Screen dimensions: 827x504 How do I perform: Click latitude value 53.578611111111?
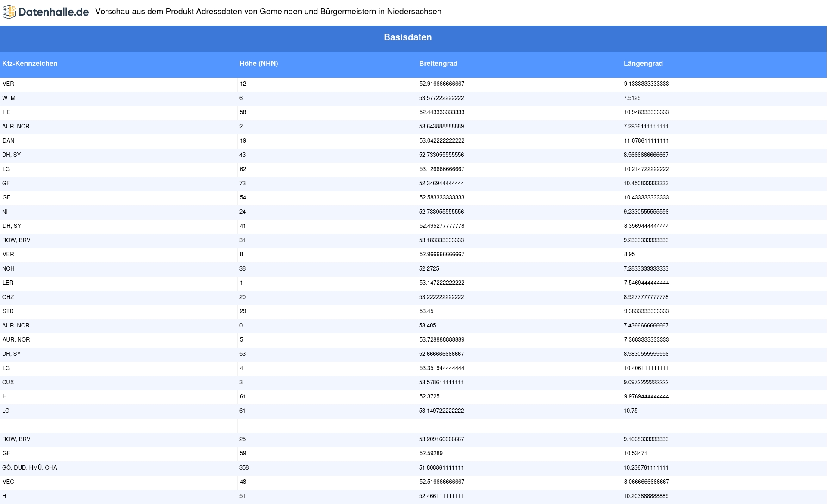tap(441, 383)
